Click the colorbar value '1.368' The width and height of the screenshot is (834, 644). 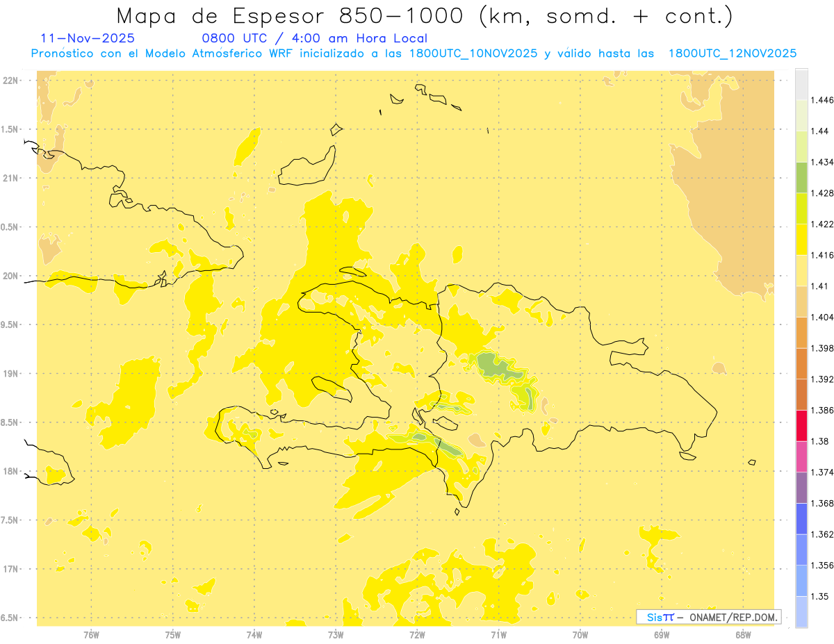(x=821, y=503)
